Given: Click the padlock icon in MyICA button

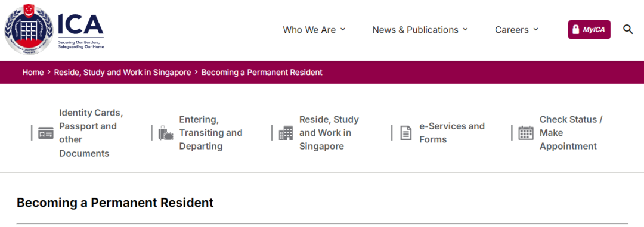Looking at the screenshot, I should tap(576, 30).
